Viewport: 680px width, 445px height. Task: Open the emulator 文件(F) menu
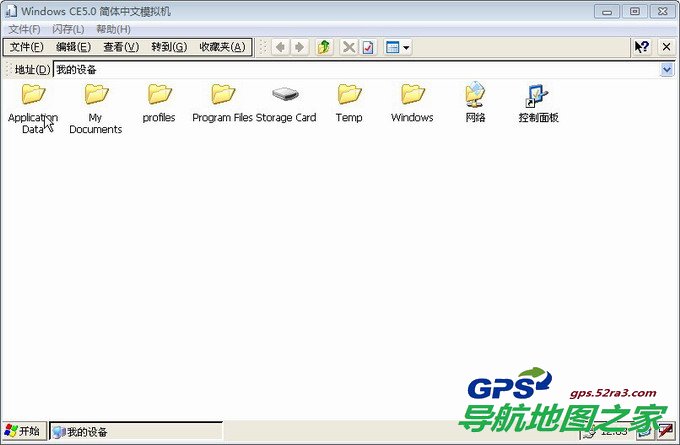[x=24, y=29]
